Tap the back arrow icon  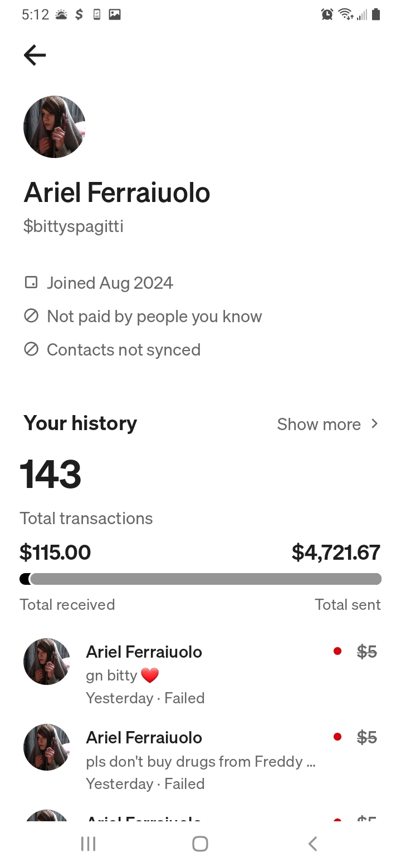(x=35, y=55)
